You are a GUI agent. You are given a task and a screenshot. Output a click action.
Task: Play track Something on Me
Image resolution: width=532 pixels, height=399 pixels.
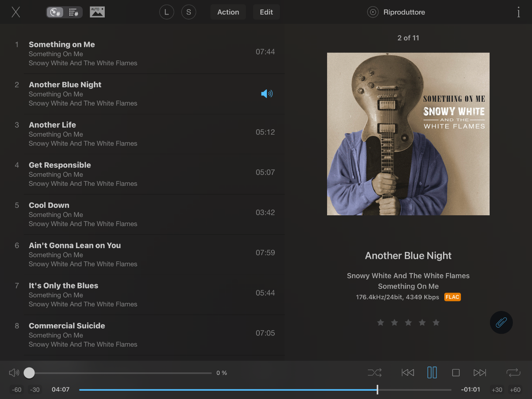143,54
